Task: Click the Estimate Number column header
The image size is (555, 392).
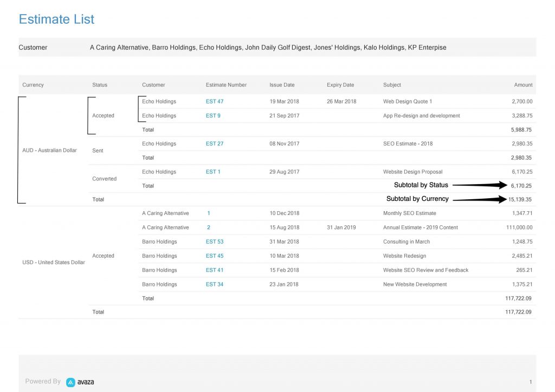Action: tap(226, 85)
